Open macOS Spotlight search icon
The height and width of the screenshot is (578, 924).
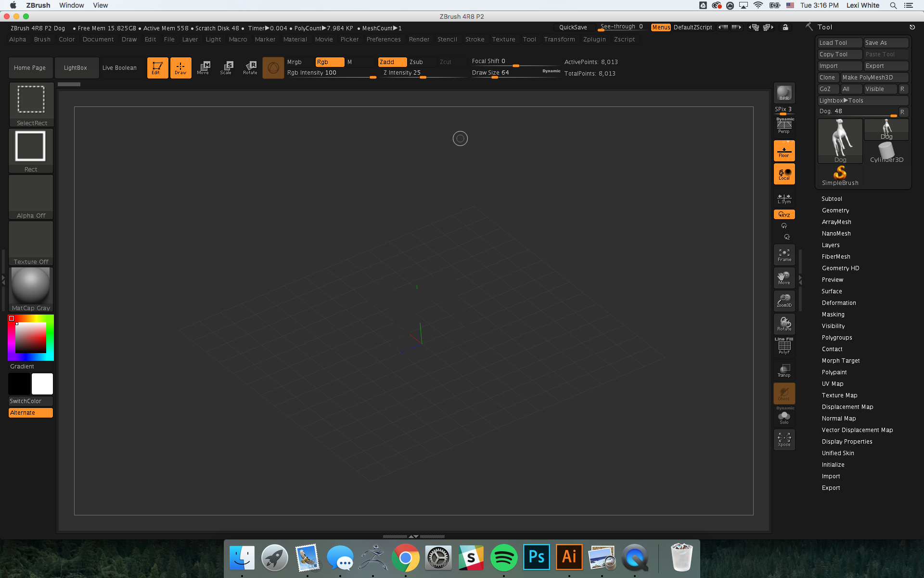(x=893, y=5)
